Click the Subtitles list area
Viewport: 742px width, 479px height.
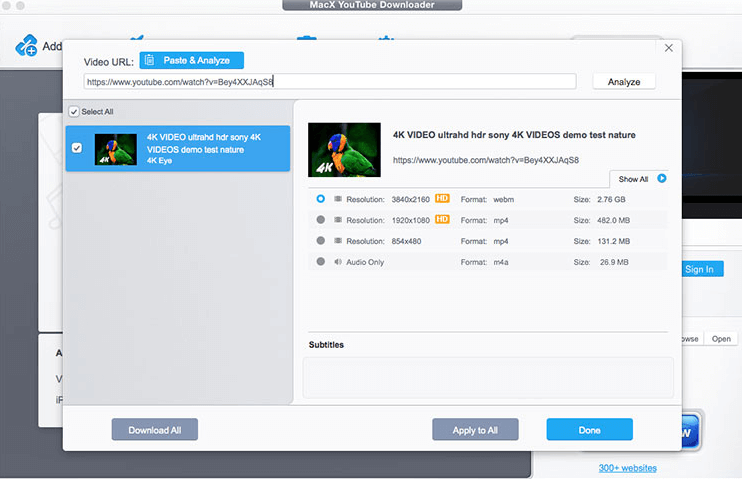[x=488, y=377]
